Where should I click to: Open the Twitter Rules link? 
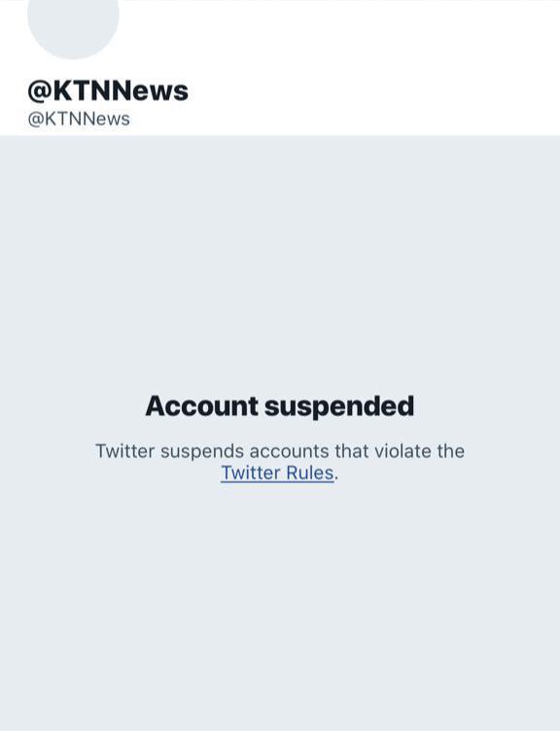pos(277,473)
